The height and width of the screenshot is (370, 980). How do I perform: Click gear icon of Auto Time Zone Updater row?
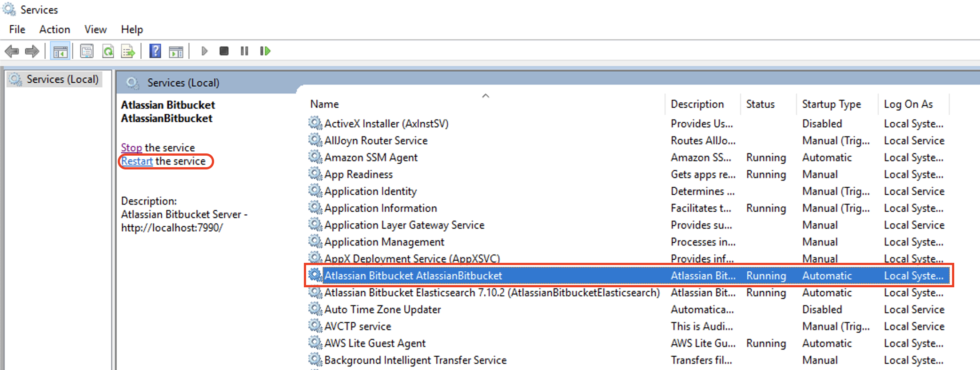315,309
